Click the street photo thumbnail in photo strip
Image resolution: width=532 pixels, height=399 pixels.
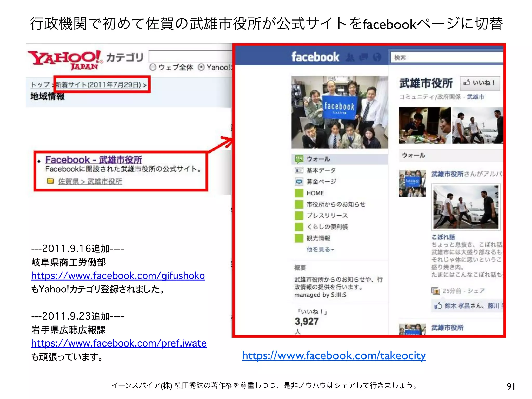point(477,125)
